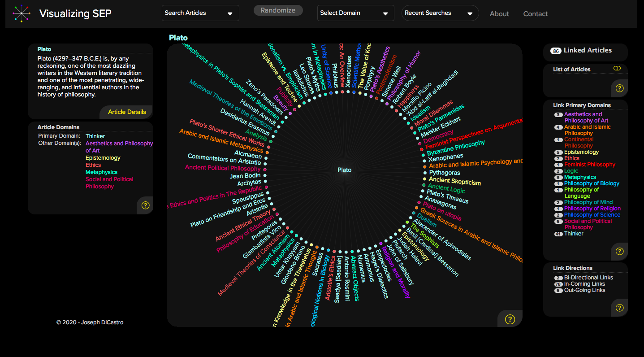Screen dimensions: 644x357
Task: Click help icon in the graph panel
Action: click(x=510, y=319)
